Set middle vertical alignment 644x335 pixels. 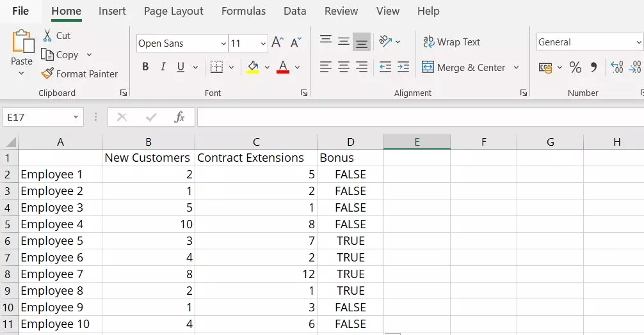[x=344, y=42]
